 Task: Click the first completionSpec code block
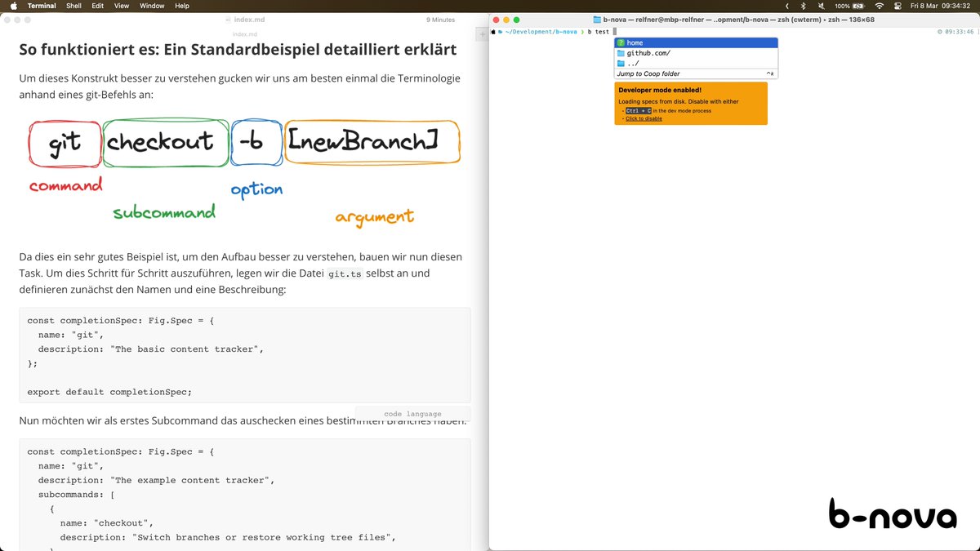[244, 355]
